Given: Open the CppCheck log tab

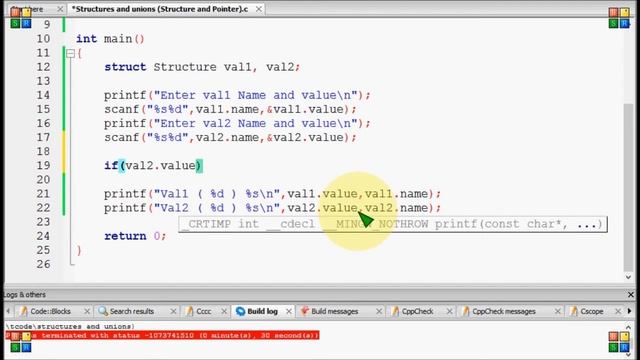Looking at the screenshot, I should (x=417, y=311).
